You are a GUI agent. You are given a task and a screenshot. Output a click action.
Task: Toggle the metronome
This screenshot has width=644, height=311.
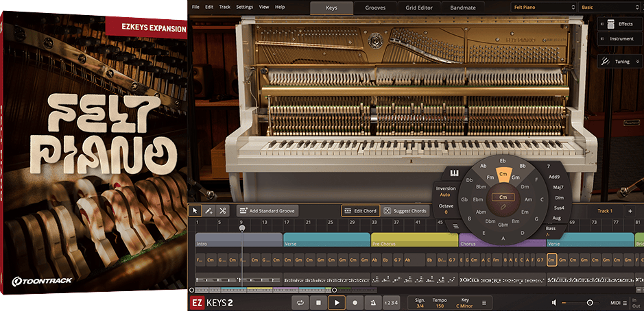coord(373,303)
